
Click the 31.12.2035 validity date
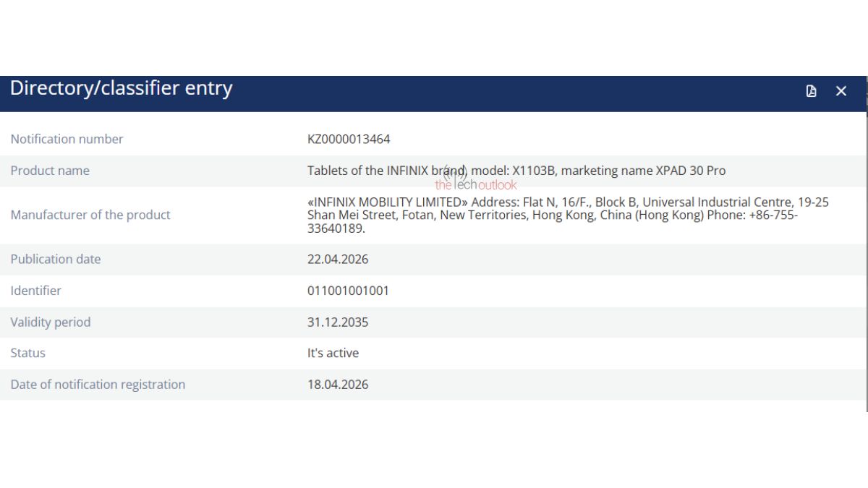click(x=337, y=322)
